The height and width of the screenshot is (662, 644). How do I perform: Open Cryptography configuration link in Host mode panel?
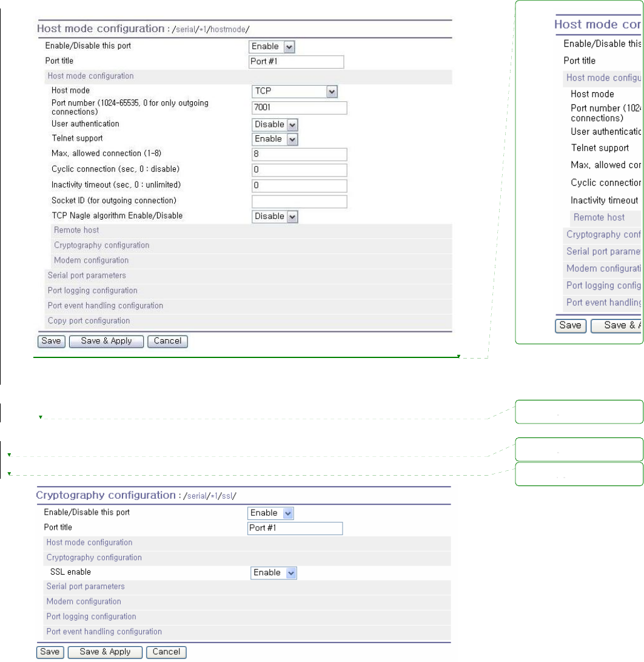pyautogui.click(x=102, y=245)
